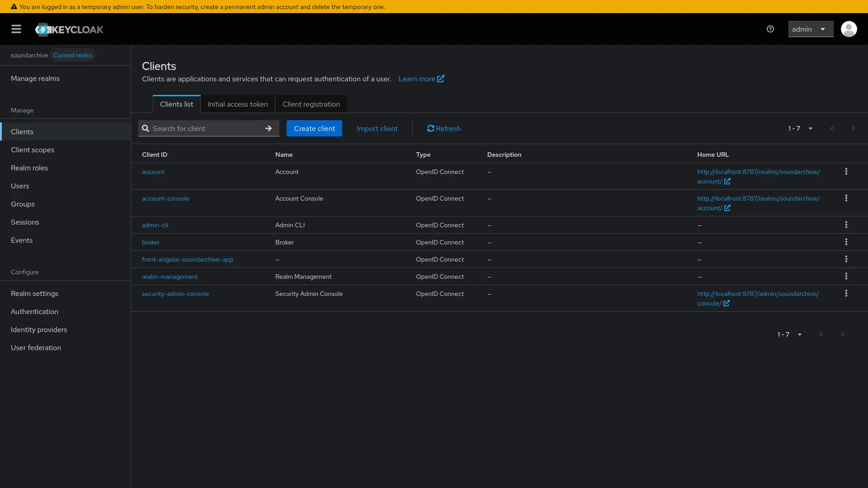This screenshot has height=488, width=868.
Task: Open Events in sidebar
Action: pos(66,240)
